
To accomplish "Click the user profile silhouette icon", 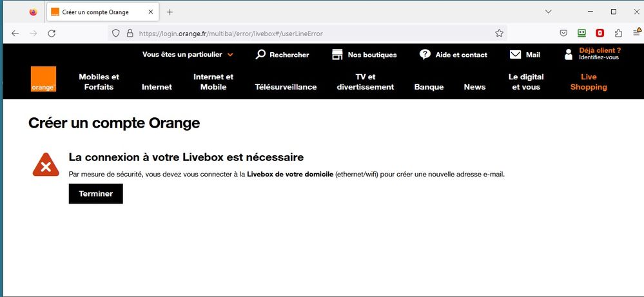I will (569, 54).
